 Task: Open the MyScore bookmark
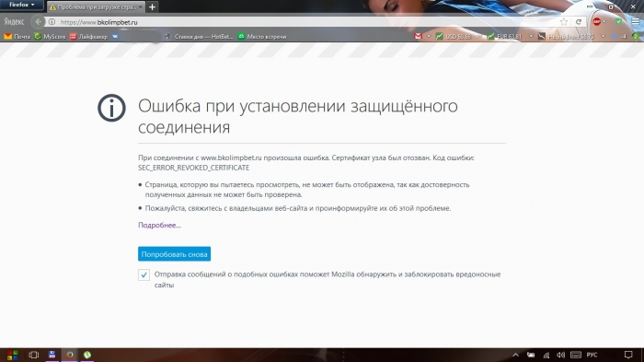(50, 37)
